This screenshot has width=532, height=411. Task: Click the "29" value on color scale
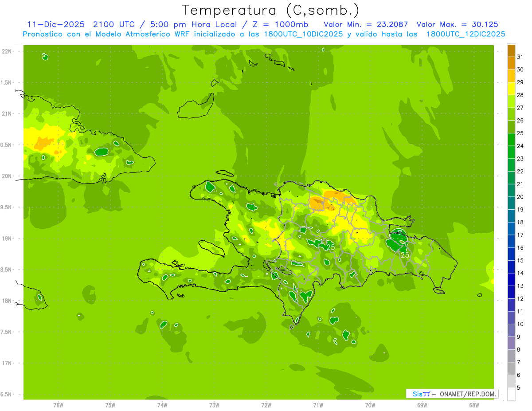520,82
